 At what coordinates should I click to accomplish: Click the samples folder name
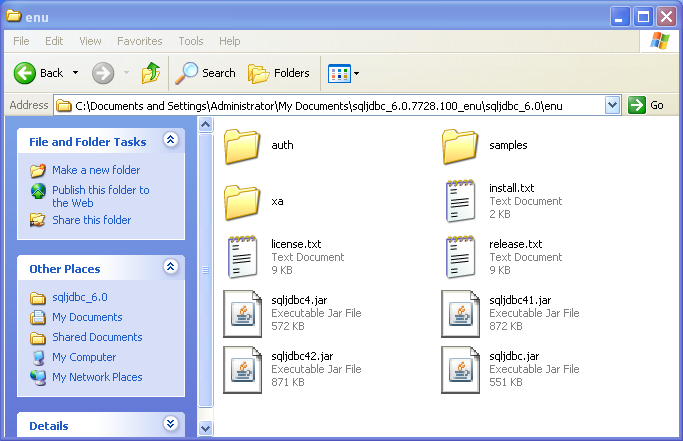[508, 145]
